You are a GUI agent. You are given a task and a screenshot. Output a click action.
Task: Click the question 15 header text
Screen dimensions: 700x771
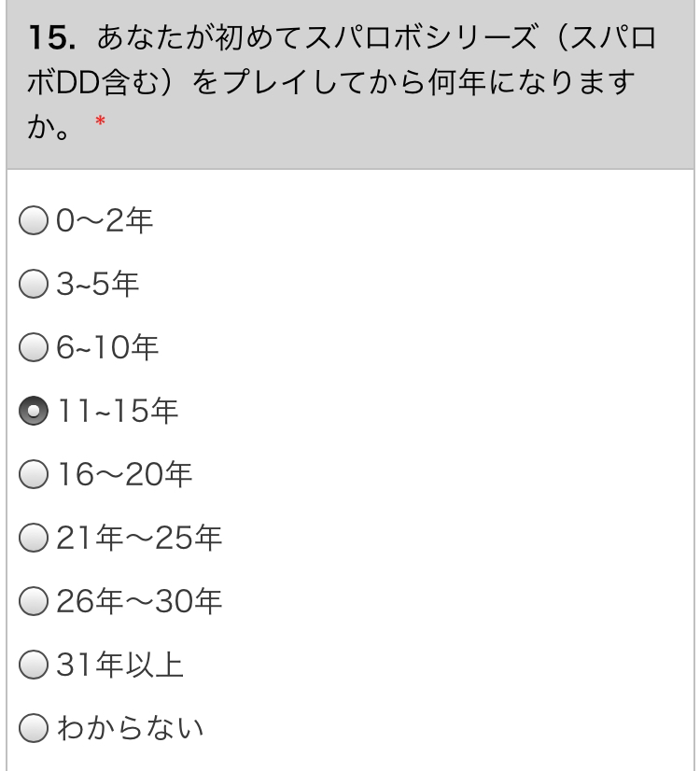pos(342,81)
